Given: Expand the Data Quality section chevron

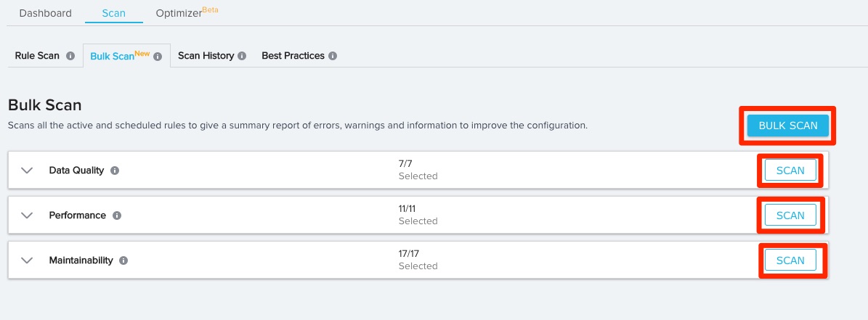Looking at the screenshot, I should pos(28,171).
